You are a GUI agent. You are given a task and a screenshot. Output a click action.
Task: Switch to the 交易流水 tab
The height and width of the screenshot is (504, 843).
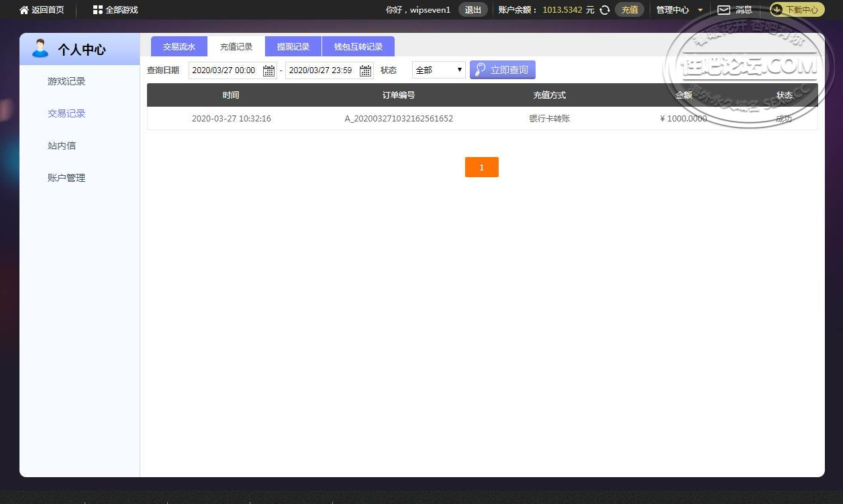tap(179, 47)
